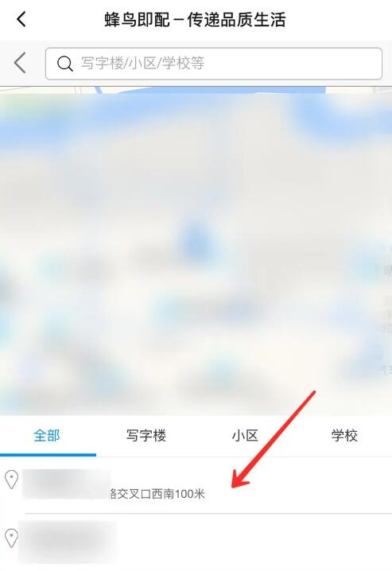Tap the second result's location pin icon

(12, 538)
